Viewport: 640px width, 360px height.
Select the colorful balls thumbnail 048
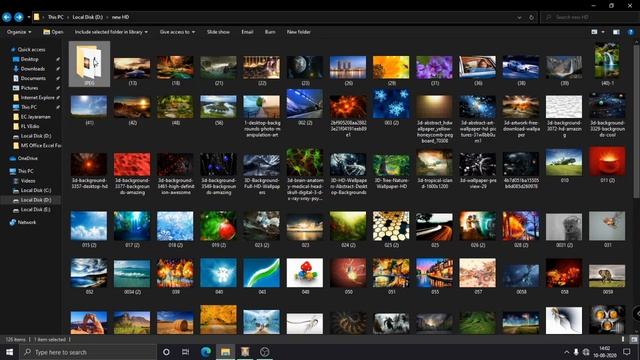point(305,273)
